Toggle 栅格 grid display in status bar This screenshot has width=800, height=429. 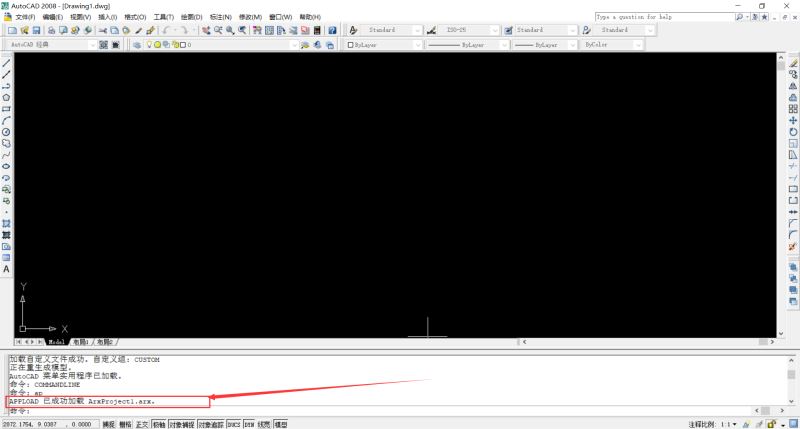[126, 424]
